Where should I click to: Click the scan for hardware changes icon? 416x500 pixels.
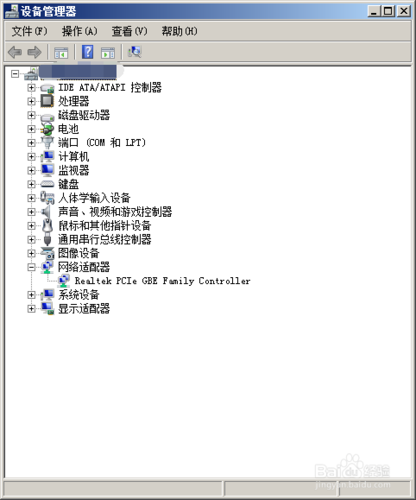pyautogui.click(x=135, y=52)
